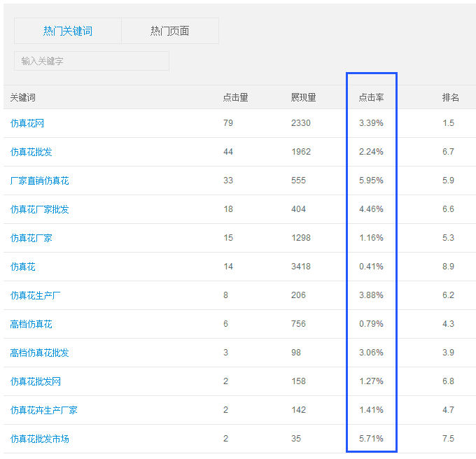The width and height of the screenshot is (476, 459).
Task: Sort by the 点击量 column header
Action: click(x=235, y=97)
